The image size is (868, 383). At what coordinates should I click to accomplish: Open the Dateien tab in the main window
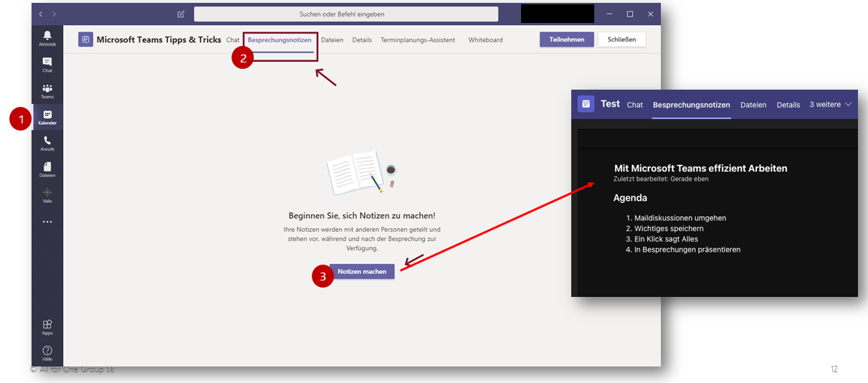pos(332,40)
